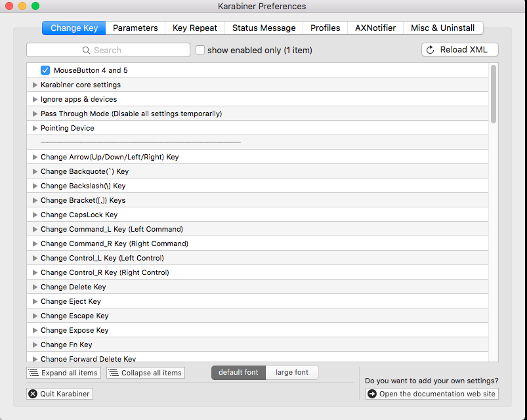Click the Collapse all items list icon
Image resolution: width=527 pixels, height=420 pixels.
pos(114,373)
